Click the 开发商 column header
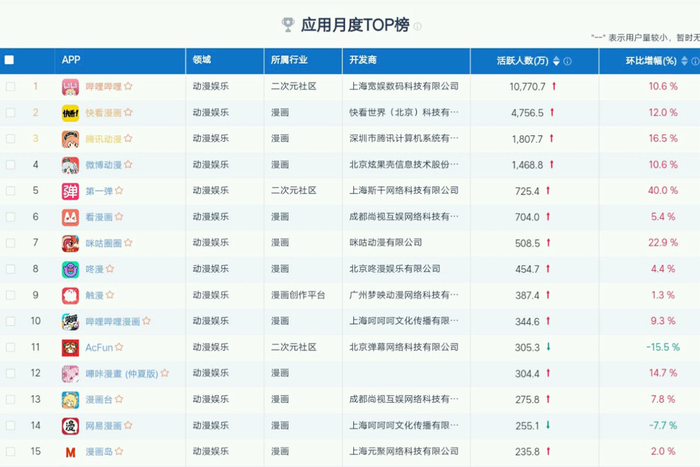Screen dimensions: 700x467 coord(363,60)
